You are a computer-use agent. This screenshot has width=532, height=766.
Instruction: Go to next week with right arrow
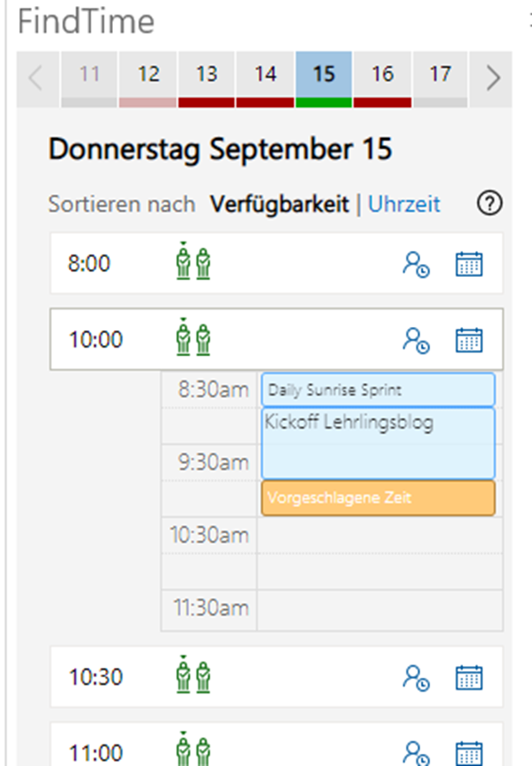click(x=492, y=78)
